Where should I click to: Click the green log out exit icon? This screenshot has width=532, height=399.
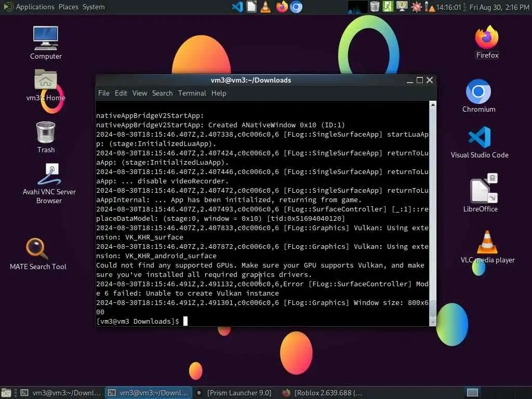[x=388, y=7]
